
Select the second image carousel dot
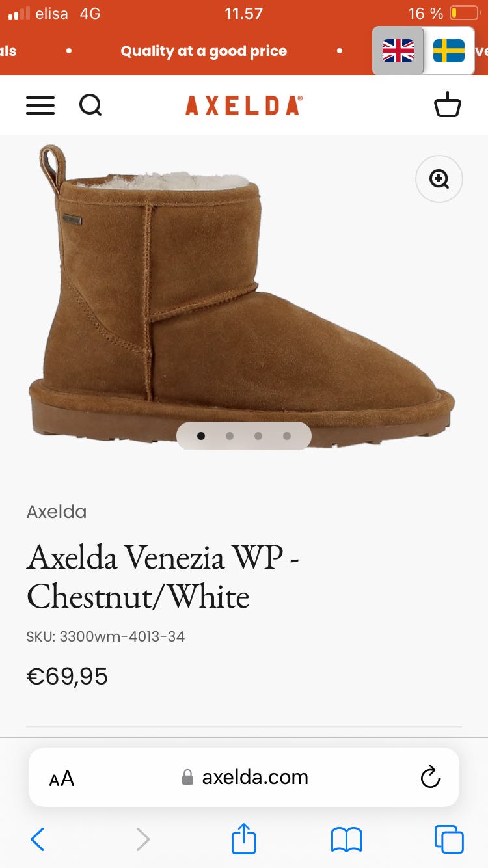[230, 436]
